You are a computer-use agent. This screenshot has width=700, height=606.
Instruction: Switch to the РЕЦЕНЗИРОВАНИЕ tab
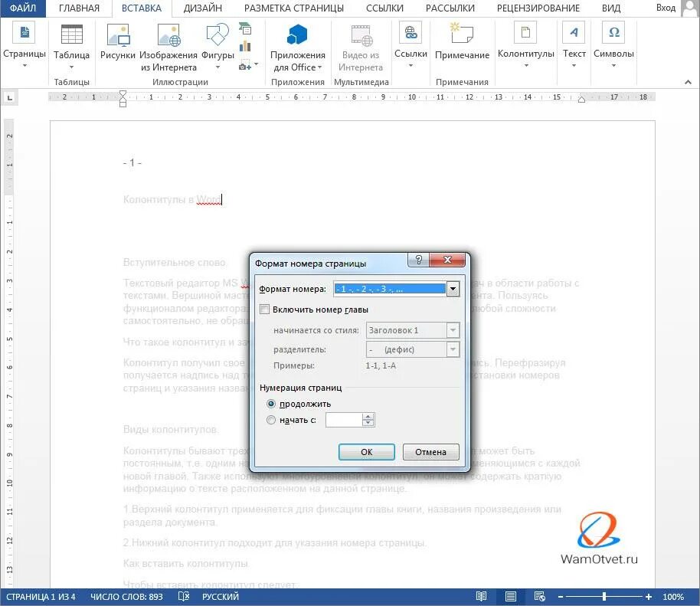click(x=538, y=8)
